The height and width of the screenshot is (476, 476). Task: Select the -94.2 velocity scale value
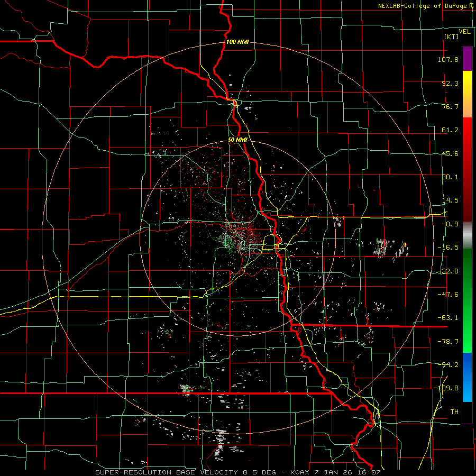point(448,364)
